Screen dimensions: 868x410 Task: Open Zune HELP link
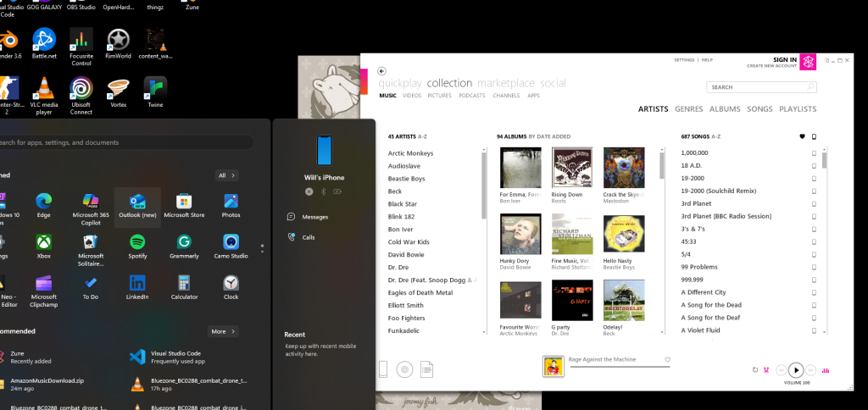[x=707, y=60]
